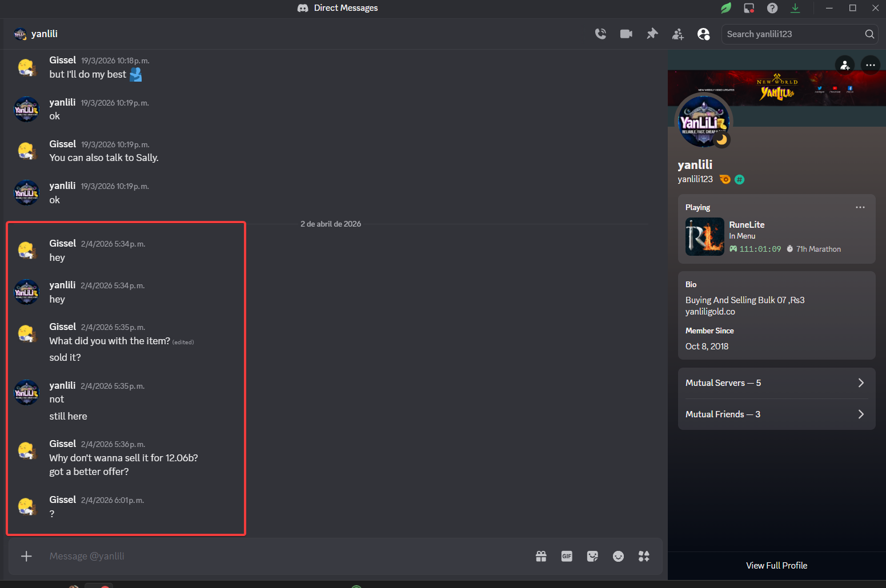Click the "71h Marathon" label
The image size is (886, 588).
tap(819, 249)
